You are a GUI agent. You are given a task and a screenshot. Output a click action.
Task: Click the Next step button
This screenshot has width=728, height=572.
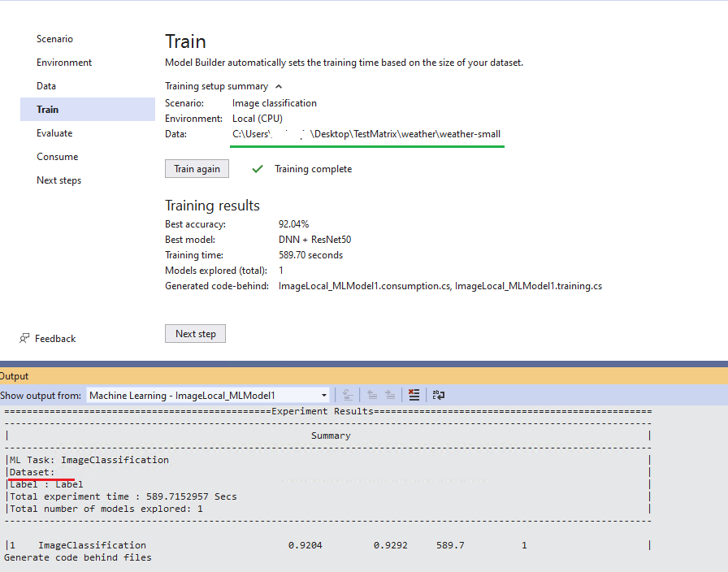(195, 333)
